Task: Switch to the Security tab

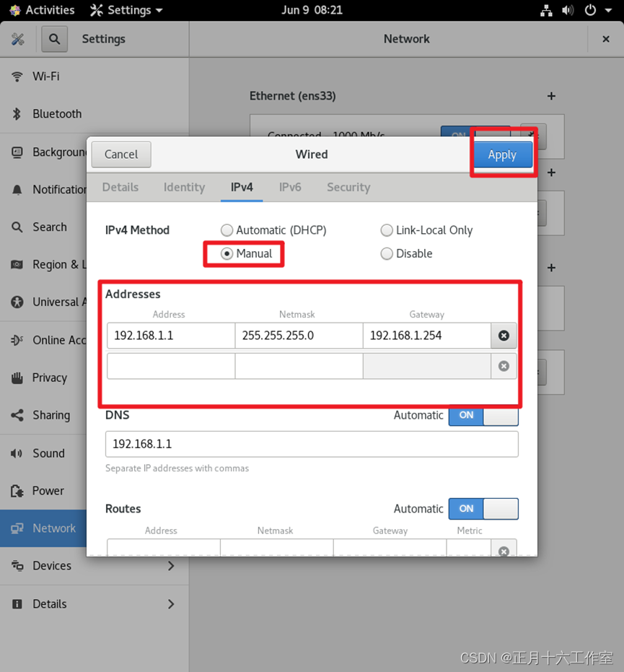Action: [x=348, y=187]
